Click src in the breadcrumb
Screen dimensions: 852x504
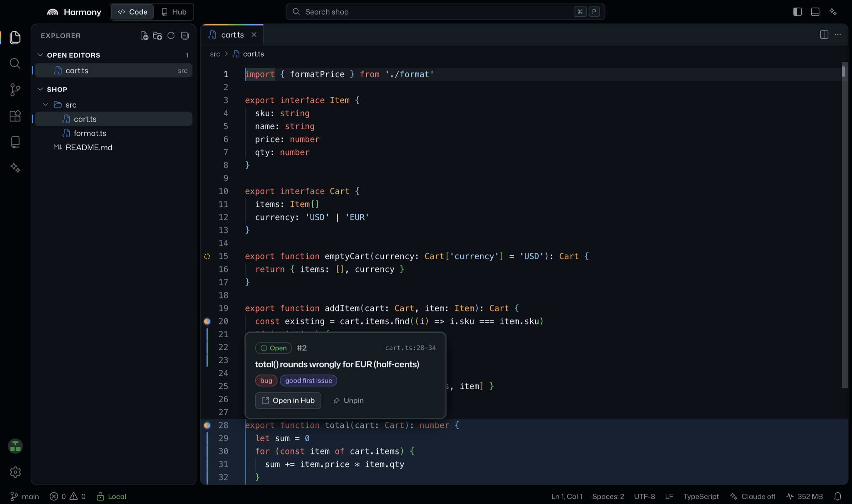pos(215,54)
